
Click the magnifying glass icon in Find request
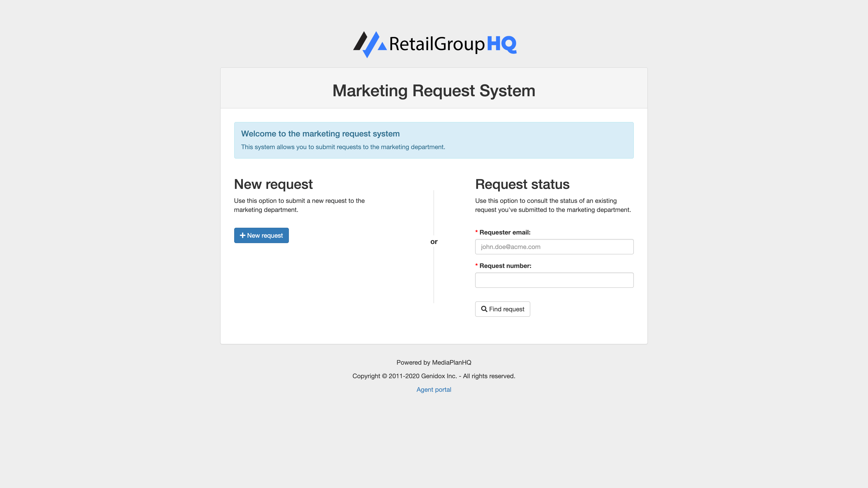484,309
